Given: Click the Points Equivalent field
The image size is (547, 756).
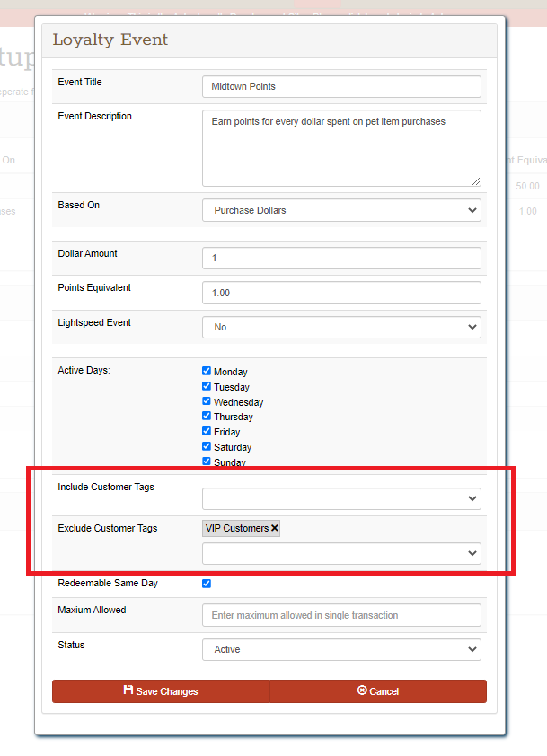Looking at the screenshot, I should click(341, 293).
